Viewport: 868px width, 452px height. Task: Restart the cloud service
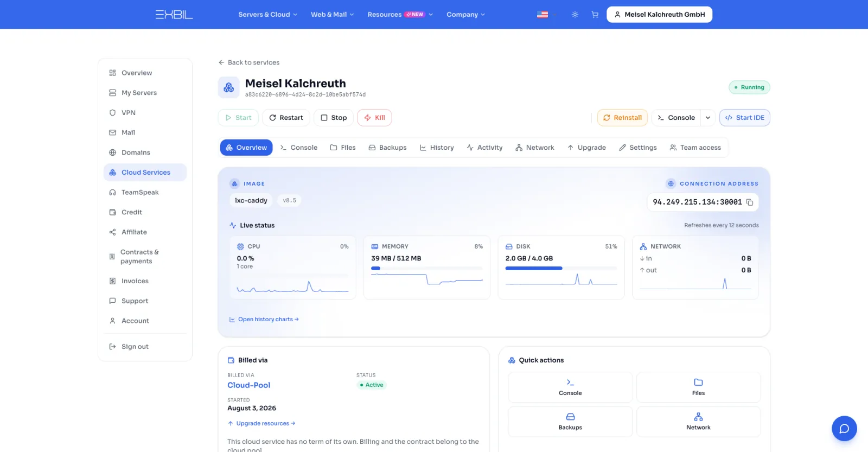coord(286,118)
